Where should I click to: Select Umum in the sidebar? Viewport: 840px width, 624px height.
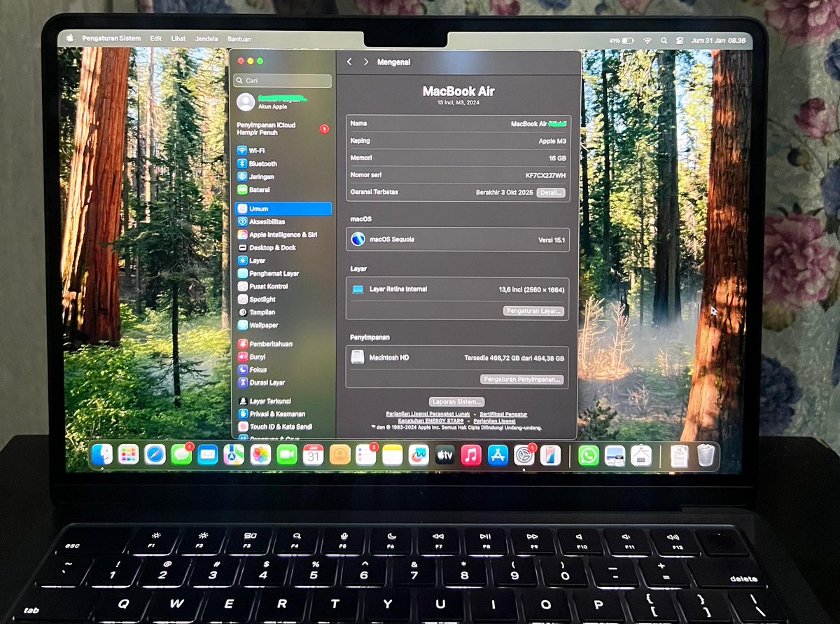(283, 209)
